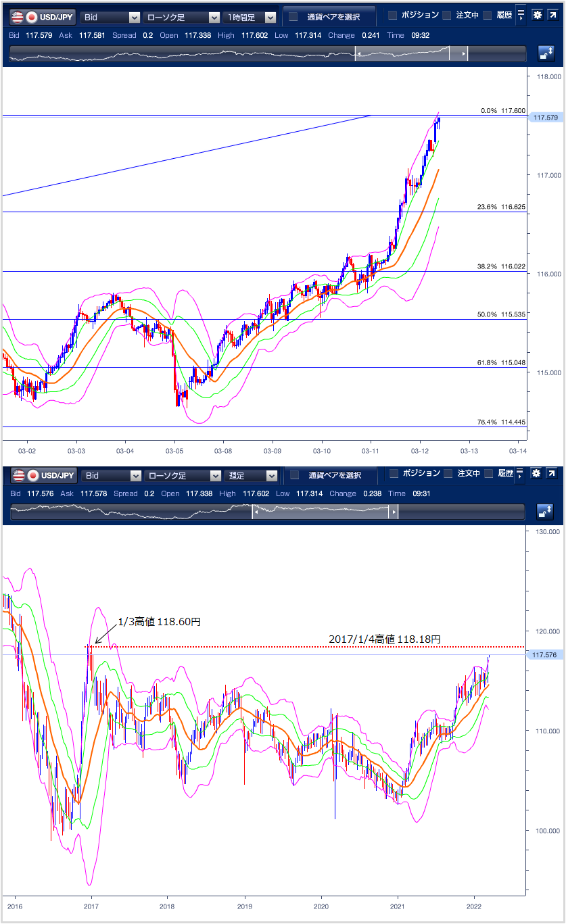The image size is (566, 924).
Task: Click the top chart's range reset icon
Action: [546, 54]
